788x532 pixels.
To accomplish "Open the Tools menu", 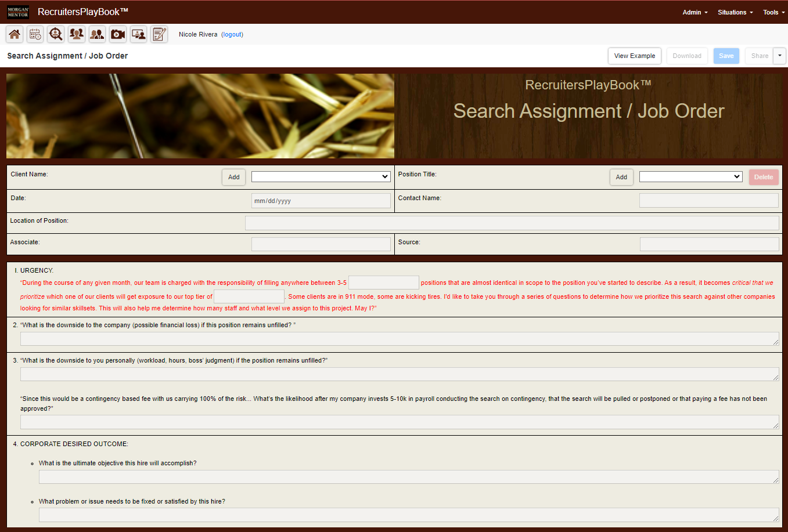I will [x=773, y=12].
